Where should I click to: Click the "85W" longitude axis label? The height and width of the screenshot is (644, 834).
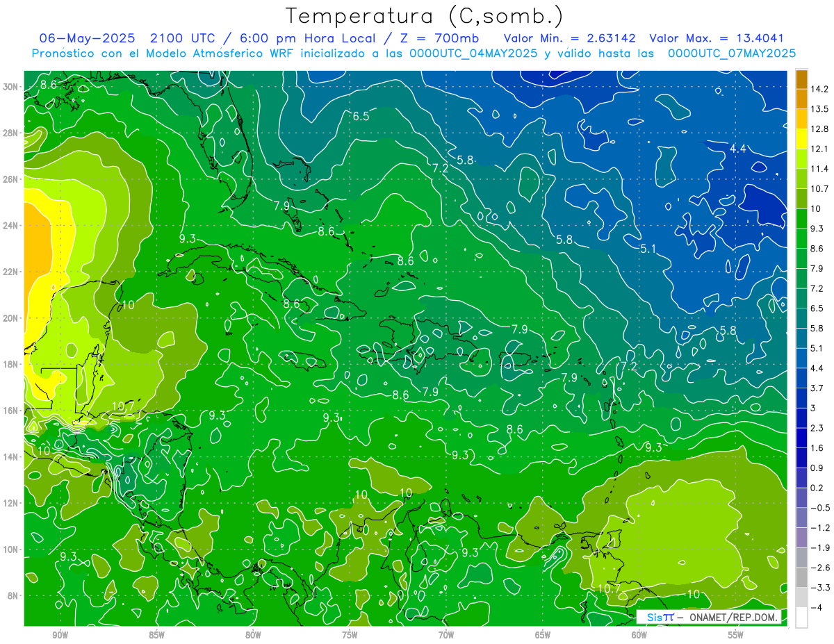[x=156, y=635]
